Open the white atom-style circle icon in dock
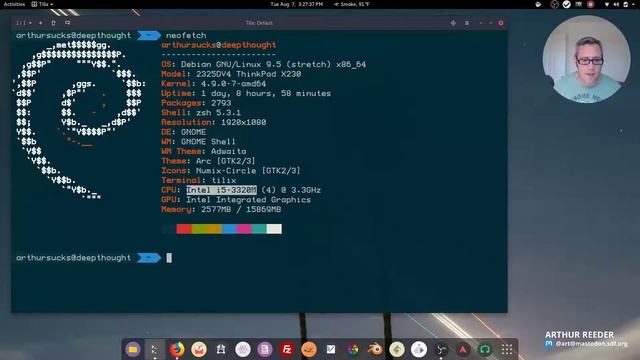This screenshot has height=360, width=640. point(243,349)
